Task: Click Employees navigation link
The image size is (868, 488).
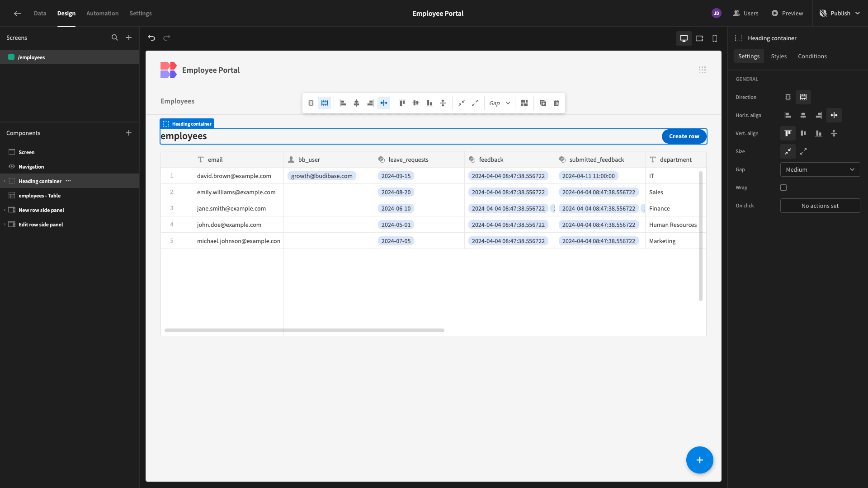Action: (x=177, y=101)
